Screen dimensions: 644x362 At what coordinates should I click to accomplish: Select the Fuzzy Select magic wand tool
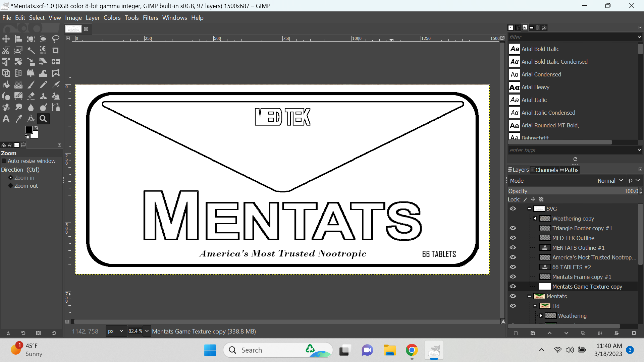tap(31, 50)
